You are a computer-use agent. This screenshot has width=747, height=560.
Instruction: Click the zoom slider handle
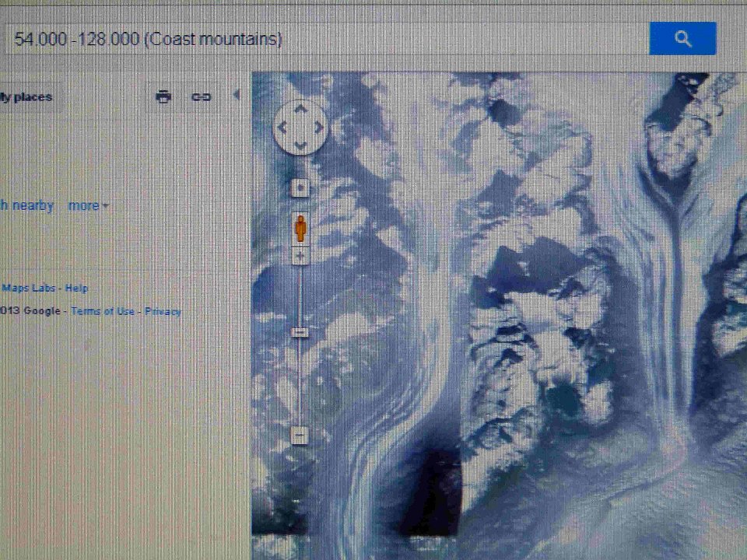(300, 332)
